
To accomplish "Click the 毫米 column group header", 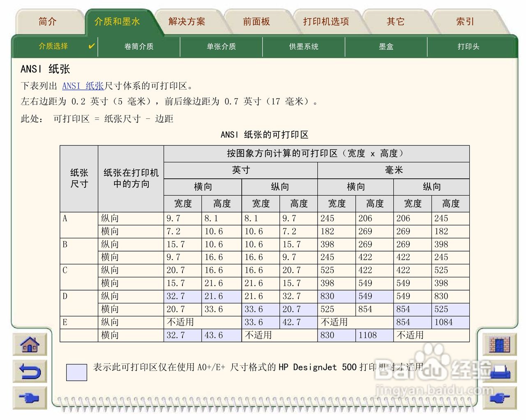I will pos(394,170).
